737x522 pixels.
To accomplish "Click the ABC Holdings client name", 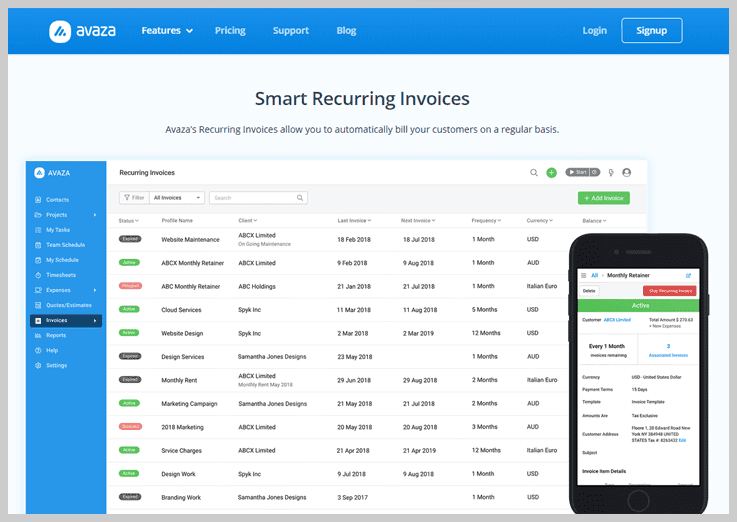I will click(257, 287).
